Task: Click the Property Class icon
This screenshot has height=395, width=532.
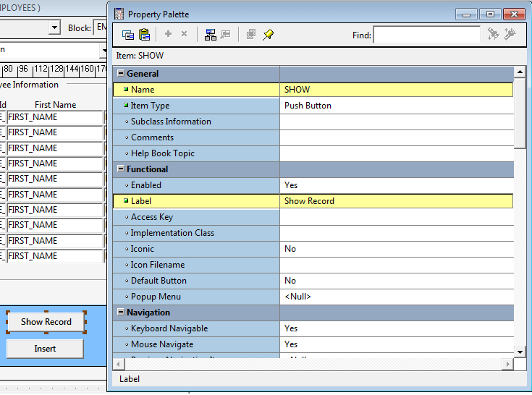Action: click(211, 35)
